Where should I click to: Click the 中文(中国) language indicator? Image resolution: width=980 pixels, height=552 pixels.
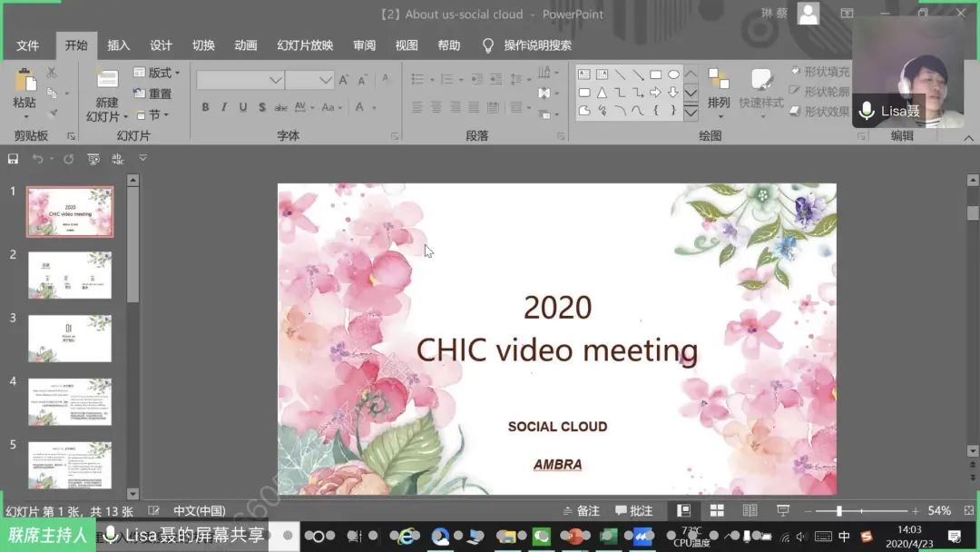coord(200,511)
